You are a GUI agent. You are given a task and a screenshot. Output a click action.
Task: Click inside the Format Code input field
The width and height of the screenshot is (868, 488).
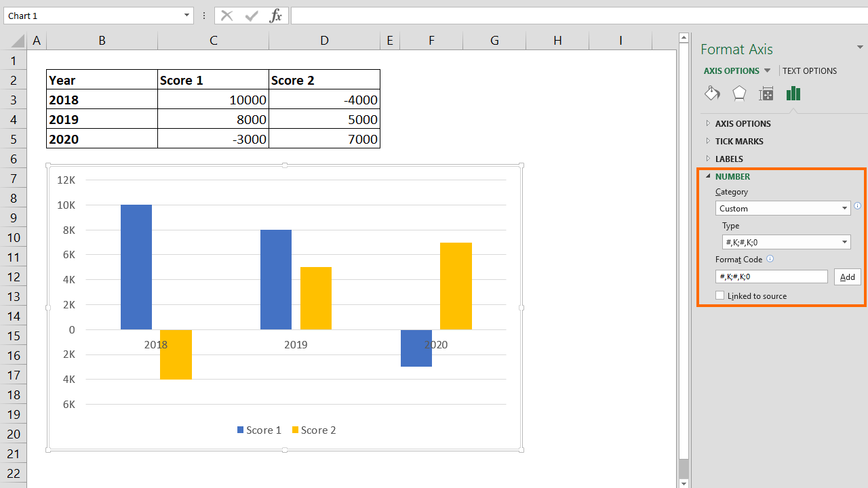click(771, 277)
